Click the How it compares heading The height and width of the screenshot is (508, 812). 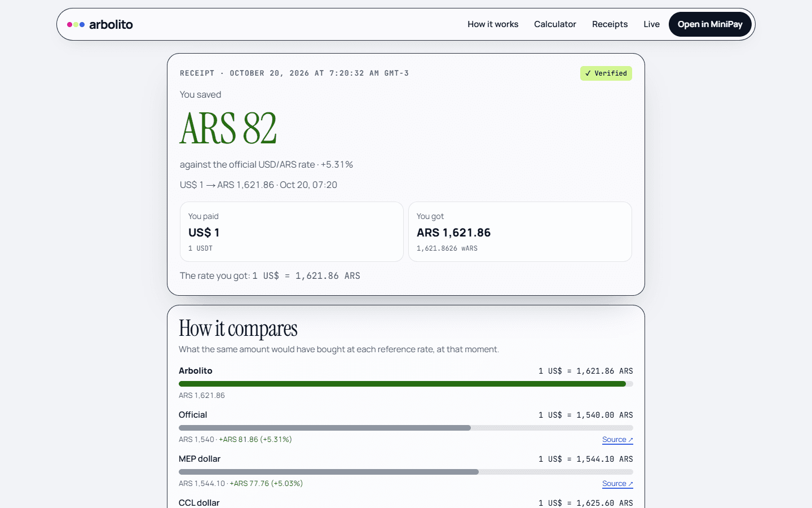[x=238, y=329]
